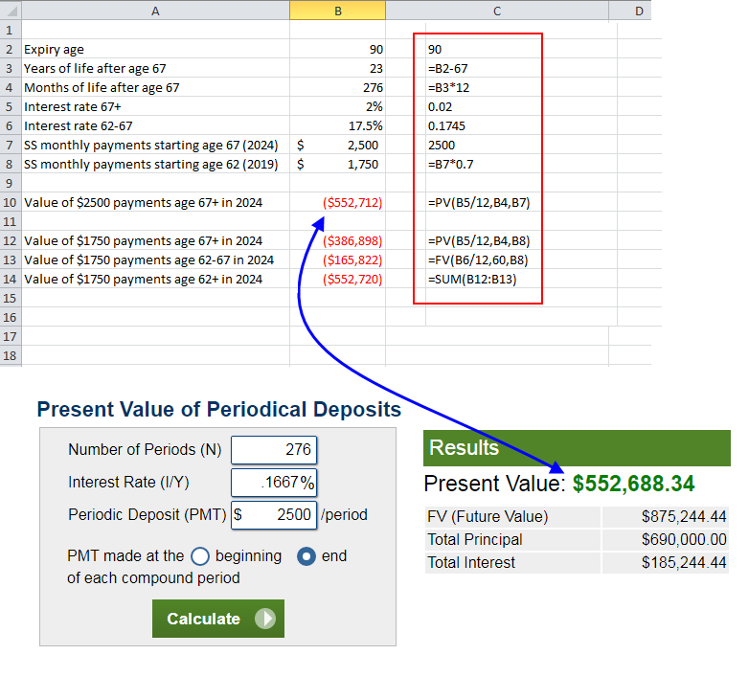Select column A header
The image size is (749, 700).
155,10
